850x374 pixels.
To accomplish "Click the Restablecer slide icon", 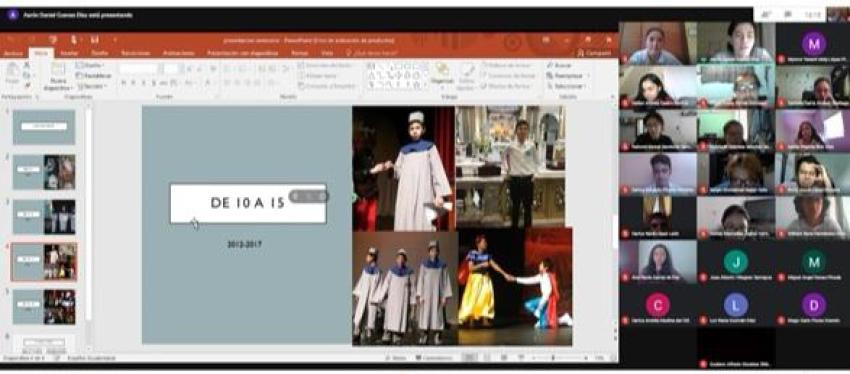I will pos(93,76).
